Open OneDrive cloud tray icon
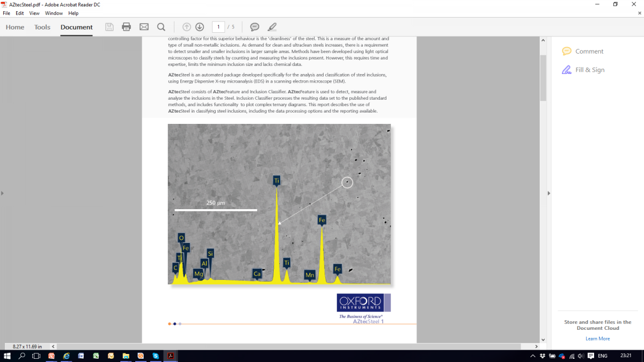 tap(562, 356)
